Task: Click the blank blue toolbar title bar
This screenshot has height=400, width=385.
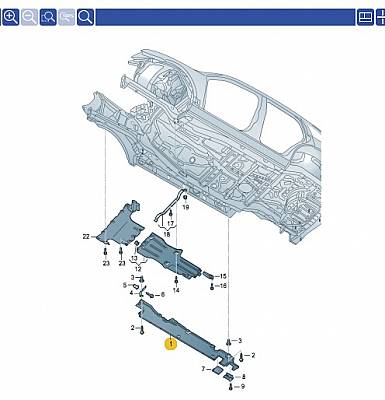Action: 225,17
